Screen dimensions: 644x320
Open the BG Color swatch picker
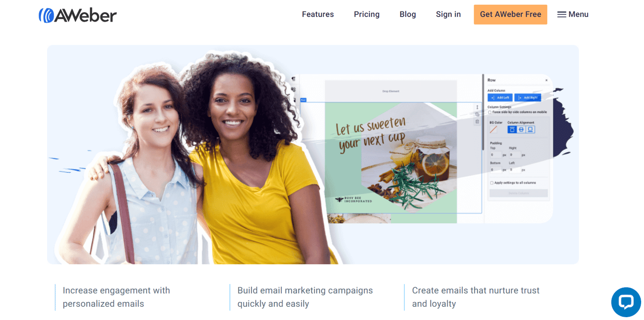[x=494, y=130]
